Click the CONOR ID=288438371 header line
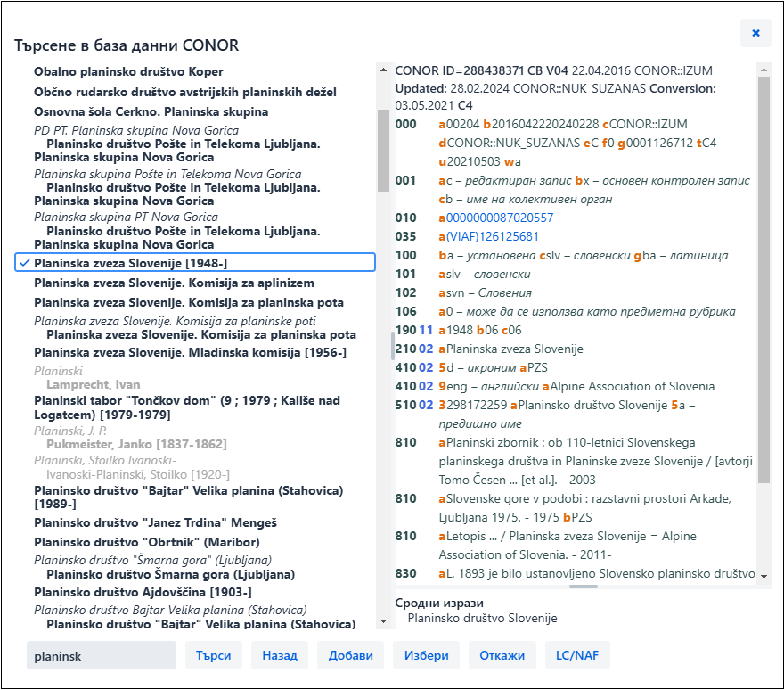 [x=553, y=70]
